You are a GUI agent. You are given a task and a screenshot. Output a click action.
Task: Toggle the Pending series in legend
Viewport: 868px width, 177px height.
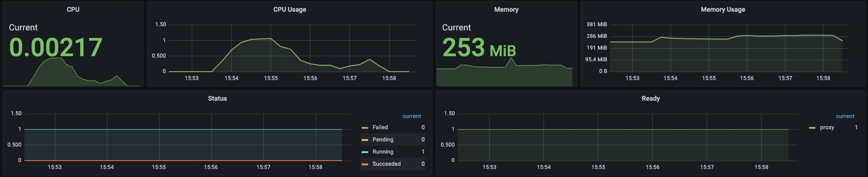coord(383,140)
